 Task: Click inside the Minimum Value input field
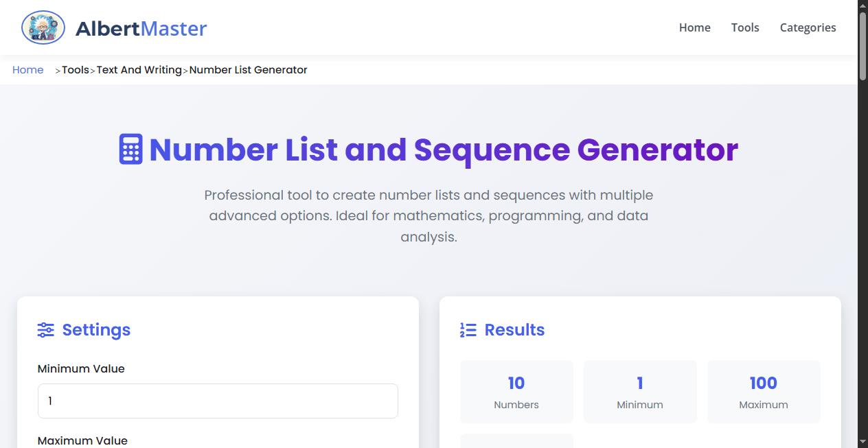click(218, 401)
